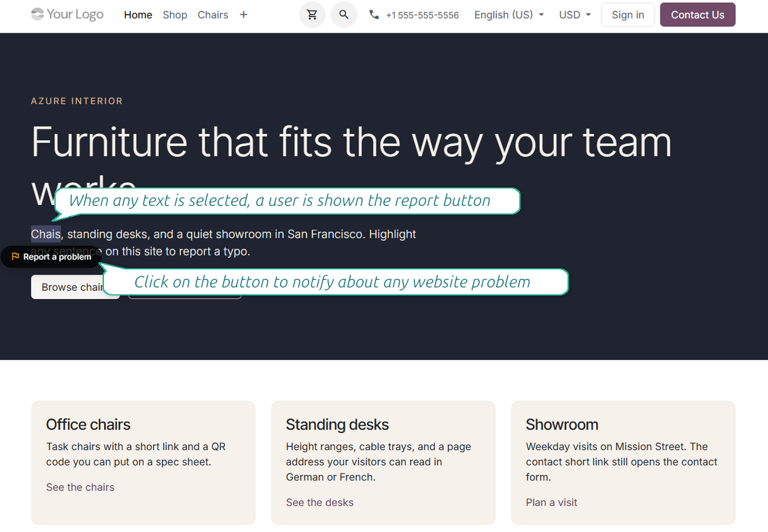This screenshot has width=768, height=532.
Task: Call the +1 555-555-5556 phone link
Action: tap(422, 15)
